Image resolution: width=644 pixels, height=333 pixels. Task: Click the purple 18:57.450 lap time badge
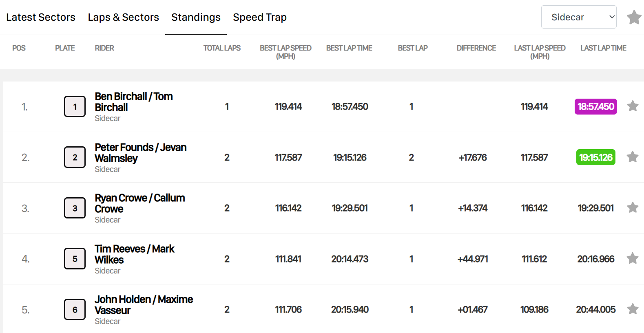point(595,106)
